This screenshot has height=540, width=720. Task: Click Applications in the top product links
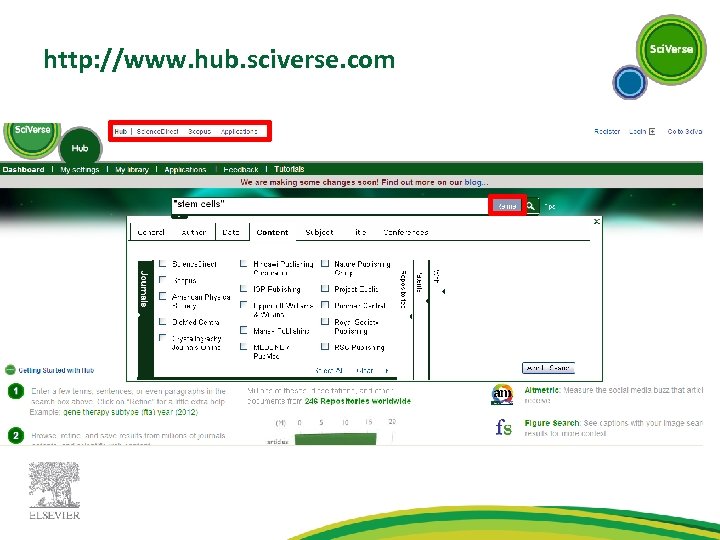click(x=239, y=131)
